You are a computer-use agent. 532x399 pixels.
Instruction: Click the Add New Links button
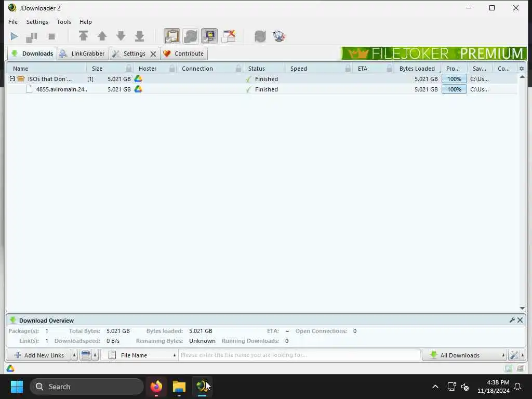click(38, 355)
